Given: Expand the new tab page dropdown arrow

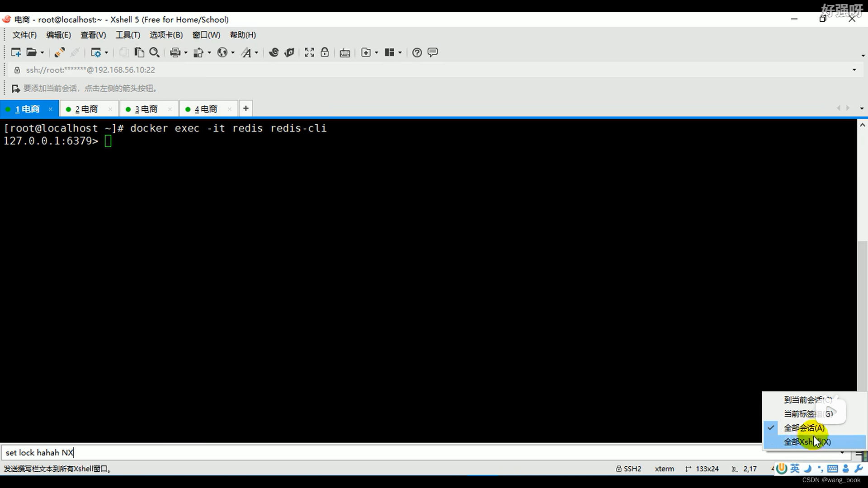Looking at the screenshot, I should 377,53.
